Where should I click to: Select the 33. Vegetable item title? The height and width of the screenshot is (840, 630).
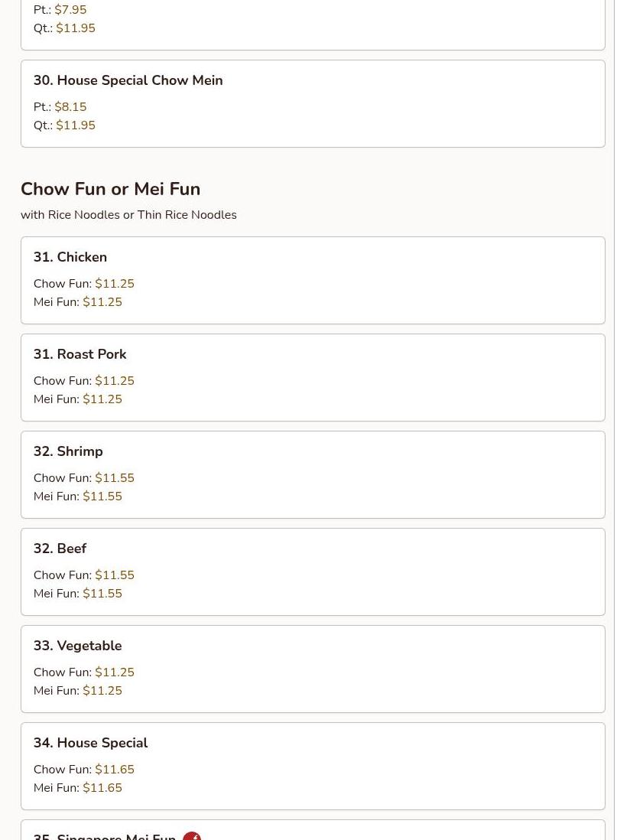pos(77,646)
